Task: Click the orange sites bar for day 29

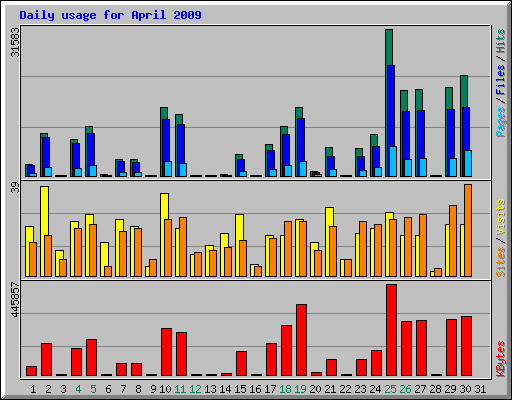Action: coord(453,241)
